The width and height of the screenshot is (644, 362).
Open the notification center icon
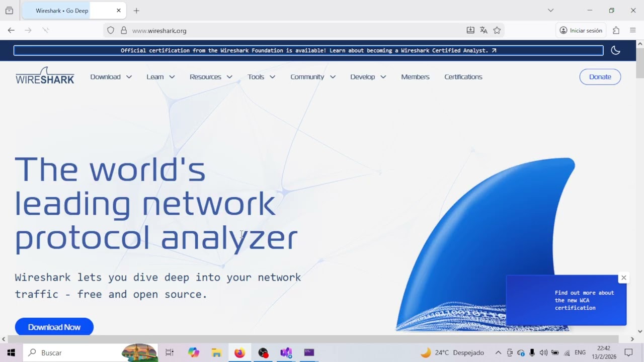[628, 352]
